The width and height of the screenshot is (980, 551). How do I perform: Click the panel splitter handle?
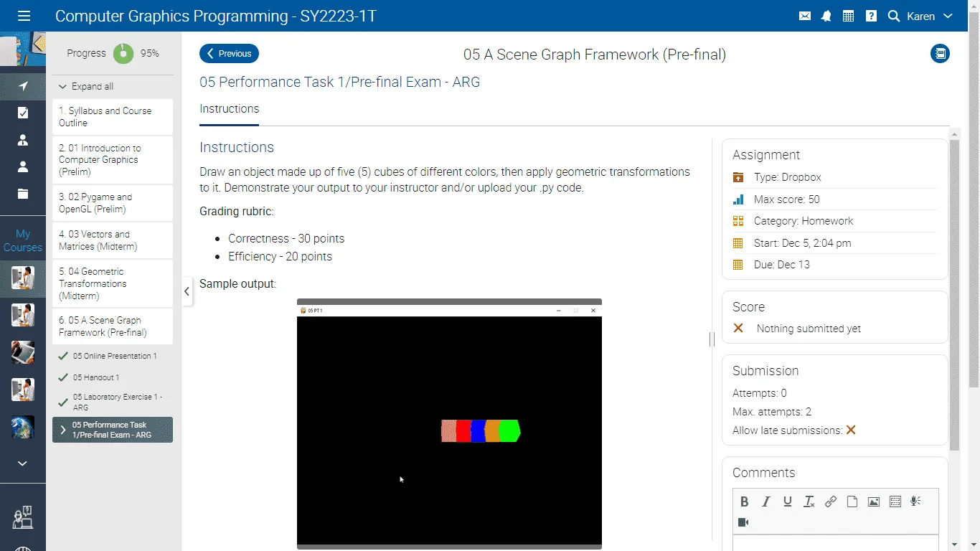(712, 339)
